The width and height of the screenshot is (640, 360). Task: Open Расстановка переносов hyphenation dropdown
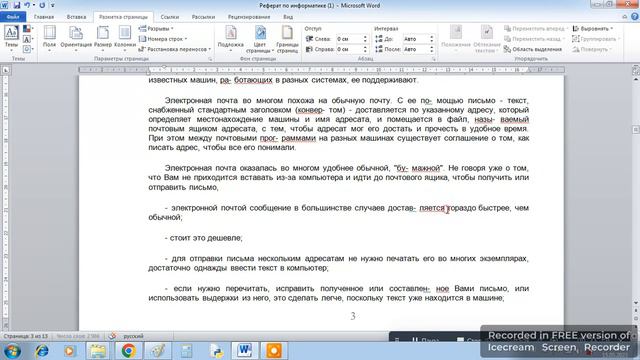coord(175,49)
